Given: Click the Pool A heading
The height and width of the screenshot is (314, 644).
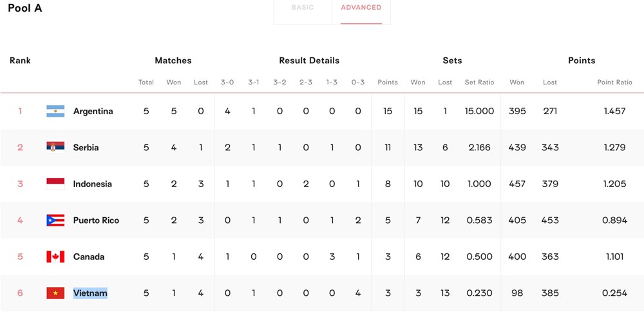Looking at the screenshot, I should click(x=25, y=8).
